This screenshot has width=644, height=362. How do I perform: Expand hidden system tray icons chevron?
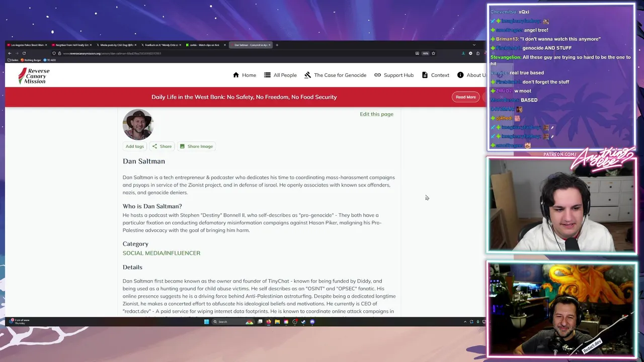click(465, 322)
